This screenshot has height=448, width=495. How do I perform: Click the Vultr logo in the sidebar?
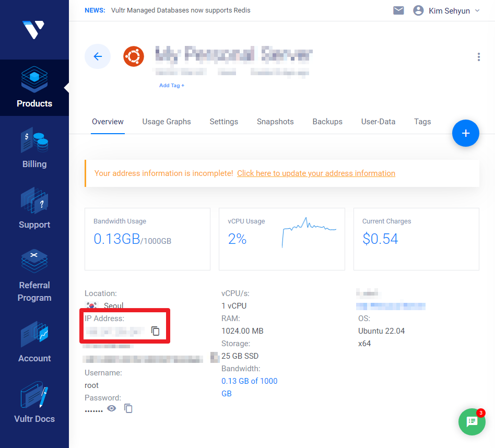click(33, 29)
